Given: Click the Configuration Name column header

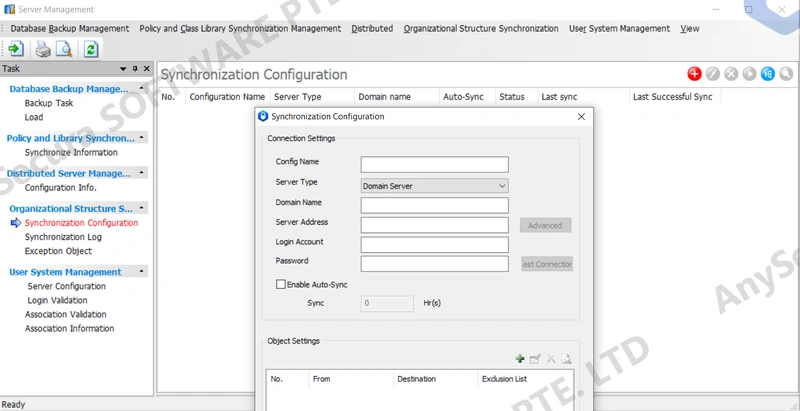Looking at the screenshot, I should (227, 97).
